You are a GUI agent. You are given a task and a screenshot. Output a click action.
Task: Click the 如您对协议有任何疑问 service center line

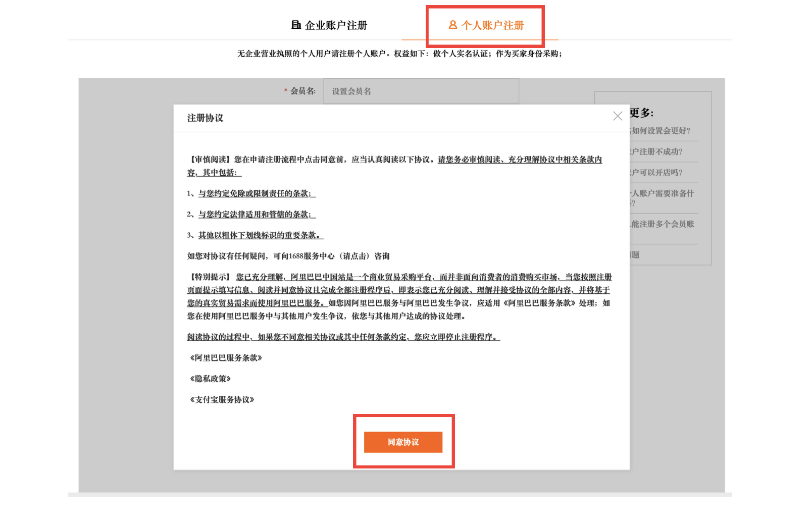pyautogui.click(x=288, y=256)
